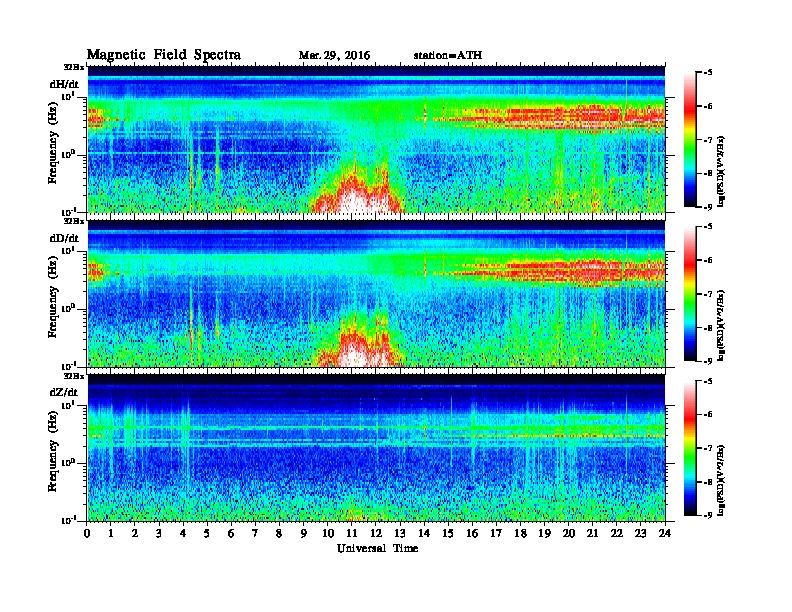The width and height of the screenshot is (792, 612).
Task: Click hour 21 on the time axis
Action: 592,534
